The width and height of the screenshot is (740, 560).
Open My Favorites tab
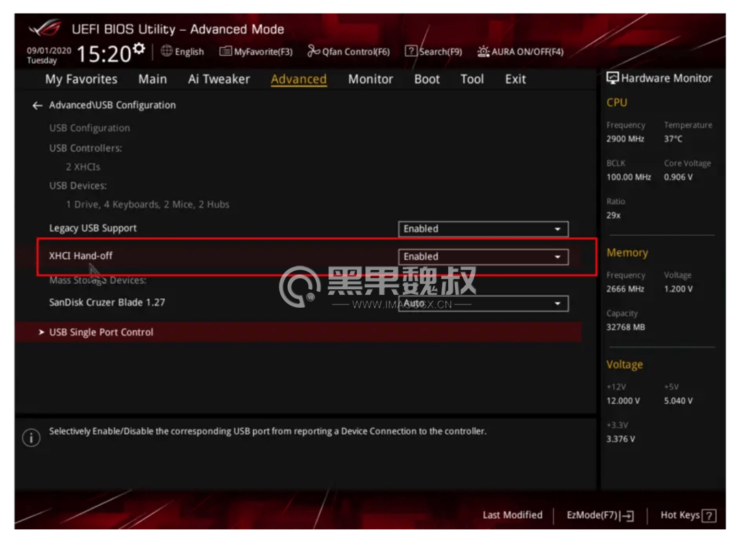pyautogui.click(x=81, y=80)
